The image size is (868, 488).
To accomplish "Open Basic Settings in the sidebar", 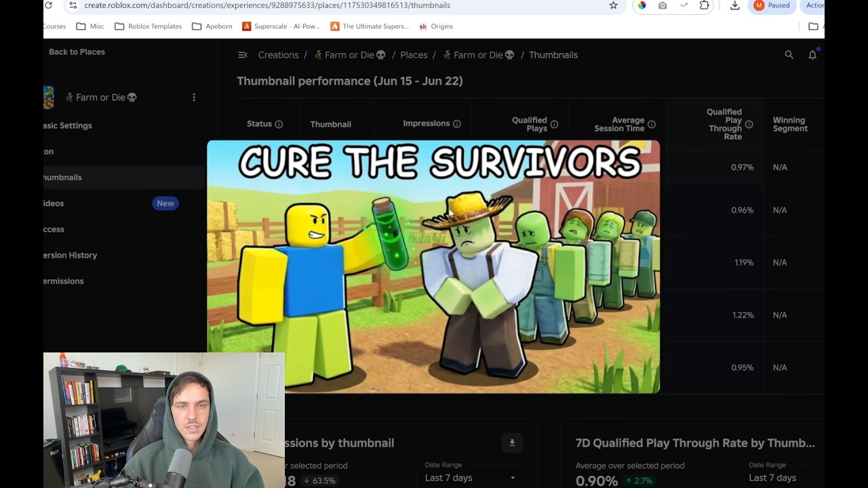I will point(68,125).
